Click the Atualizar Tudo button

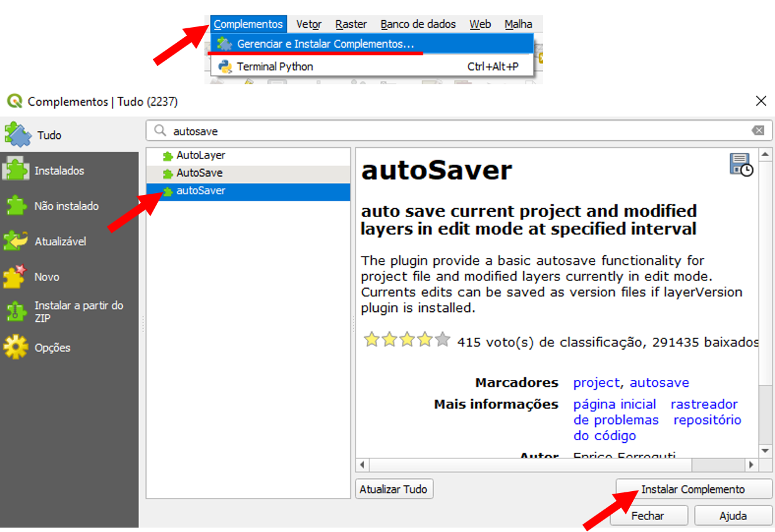tap(393, 489)
